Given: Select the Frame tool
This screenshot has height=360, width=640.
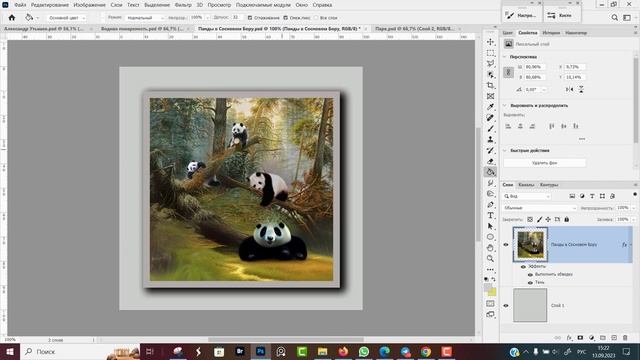Looking at the screenshot, I should [490, 96].
